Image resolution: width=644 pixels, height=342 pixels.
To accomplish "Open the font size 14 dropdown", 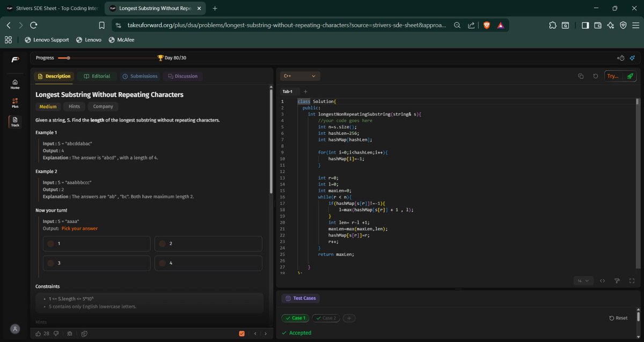I will [x=583, y=280].
